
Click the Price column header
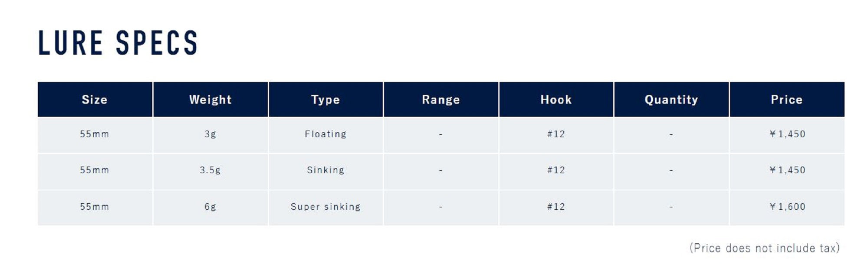point(787,99)
